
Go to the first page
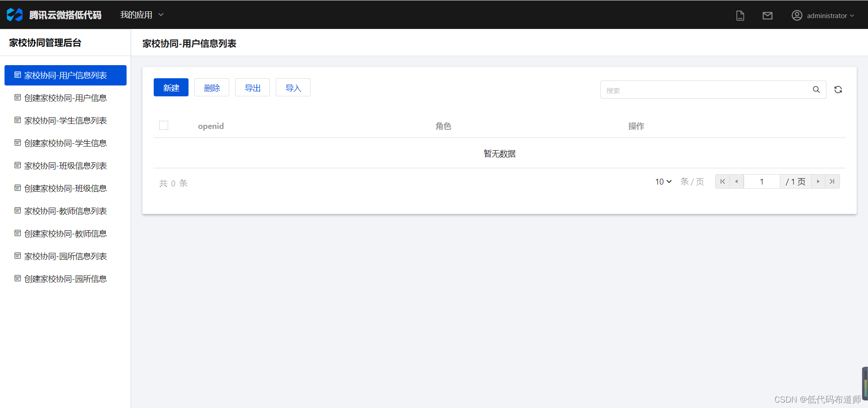tap(722, 181)
